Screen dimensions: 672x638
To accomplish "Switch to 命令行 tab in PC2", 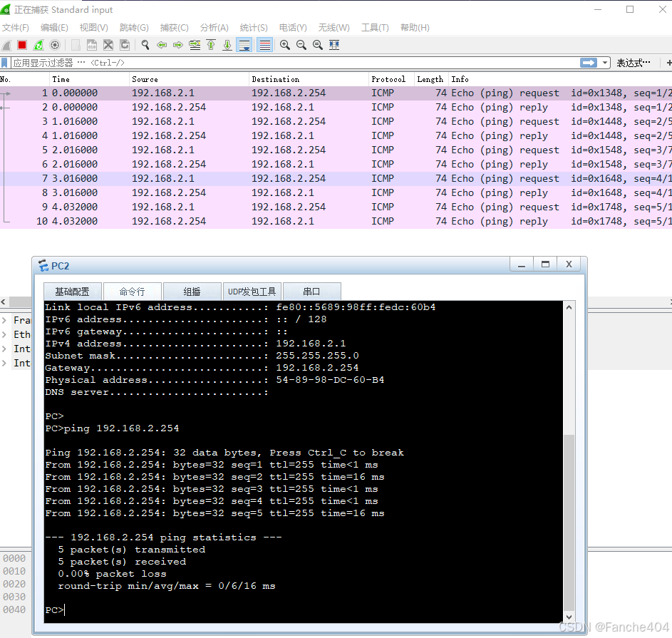I will click(x=133, y=292).
